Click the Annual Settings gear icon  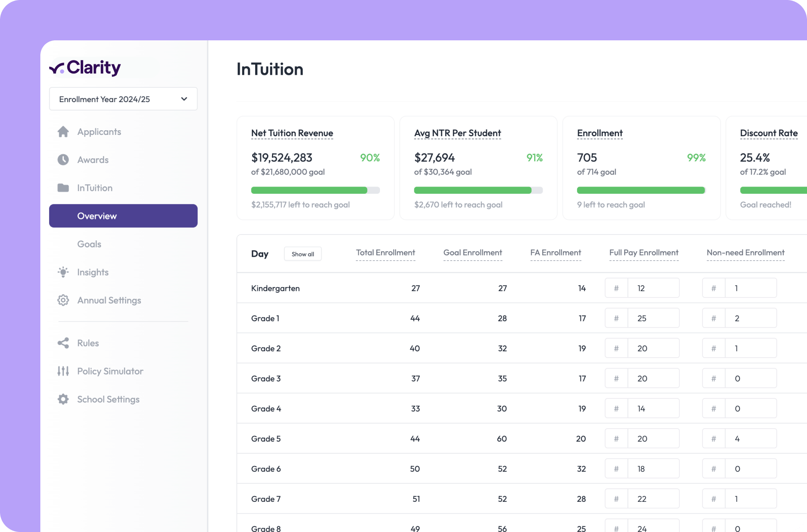(x=63, y=300)
